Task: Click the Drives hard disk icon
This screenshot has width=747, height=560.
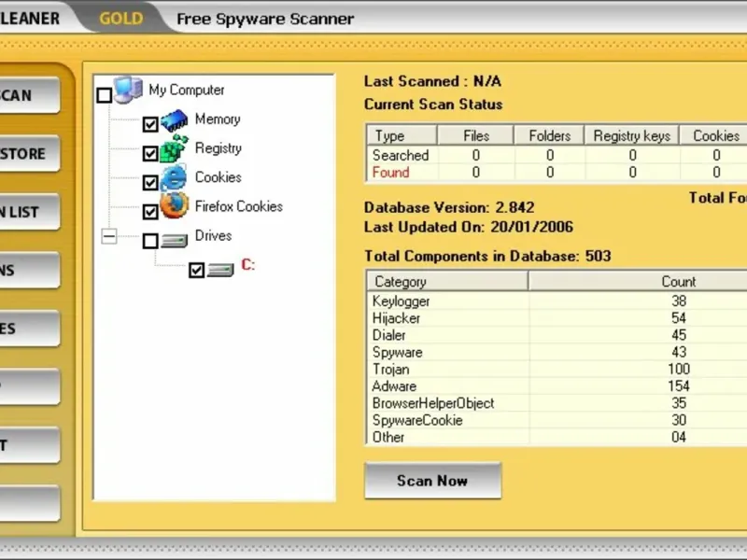Action: pyautogui.click(x=174, y=241)
